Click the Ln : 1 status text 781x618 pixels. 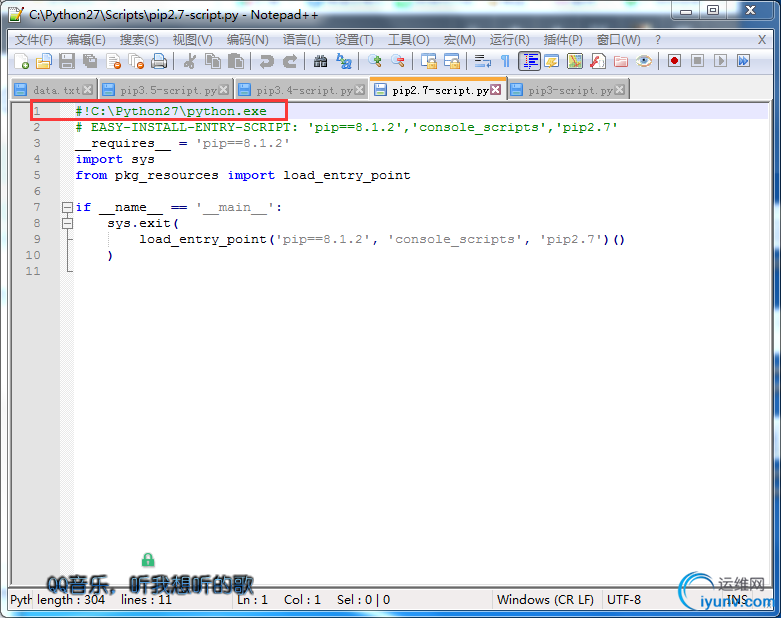(252, 600)
